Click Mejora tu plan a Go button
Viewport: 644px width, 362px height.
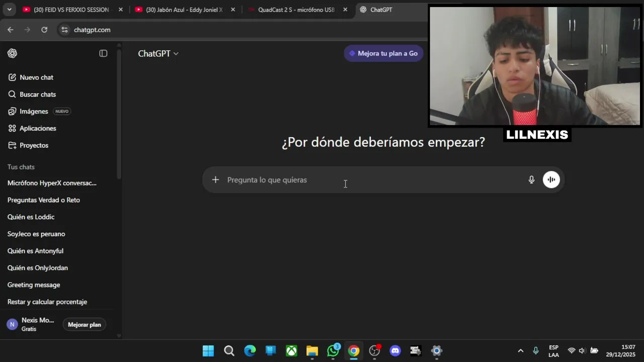(x=383, y=53)
